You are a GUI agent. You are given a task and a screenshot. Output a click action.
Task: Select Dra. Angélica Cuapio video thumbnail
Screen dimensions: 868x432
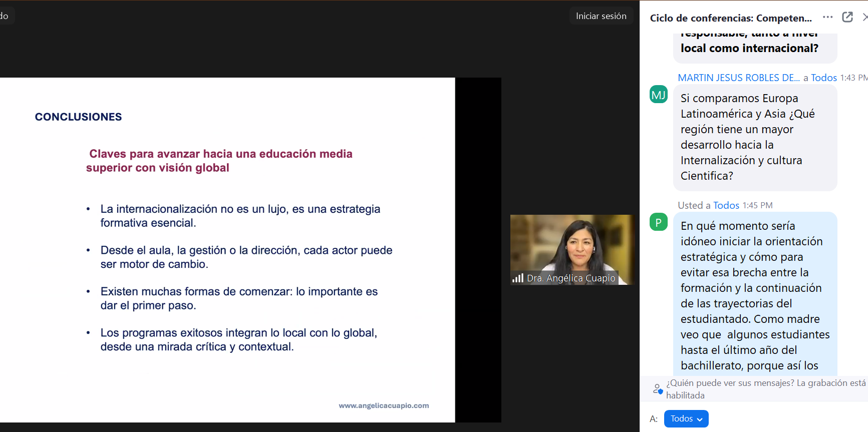[572, 249]
